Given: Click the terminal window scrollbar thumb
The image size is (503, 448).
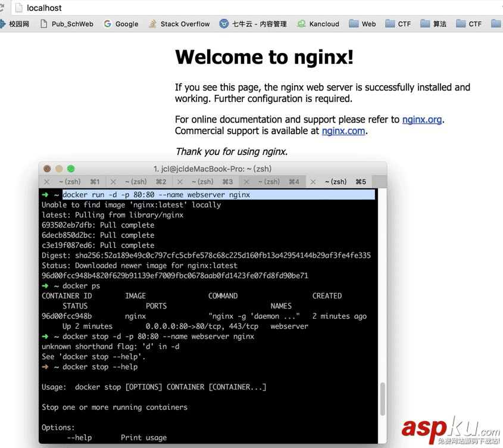Looking at the screenshot, I should coord(382,399).
